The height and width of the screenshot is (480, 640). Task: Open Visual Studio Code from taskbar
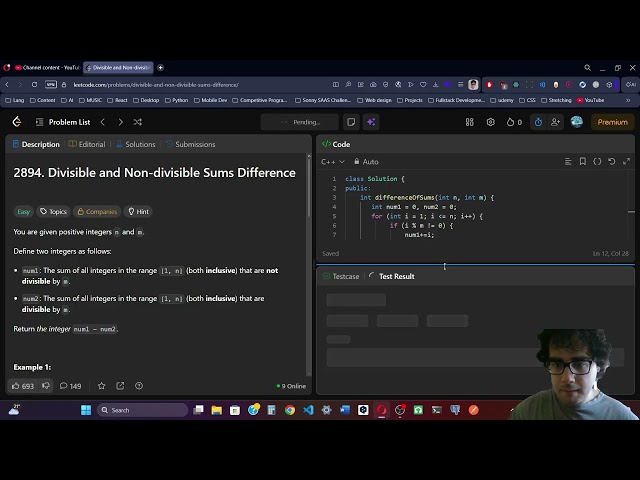click(x=308, y=410)
